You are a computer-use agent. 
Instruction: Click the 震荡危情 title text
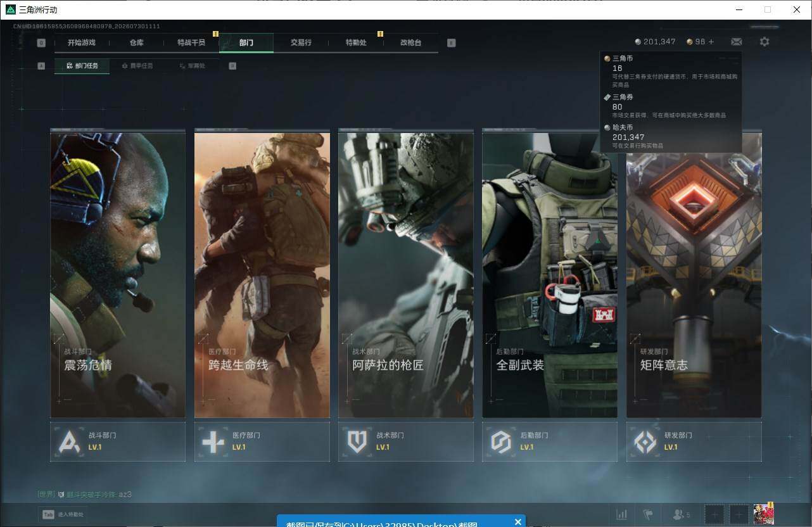click(88, 365)
